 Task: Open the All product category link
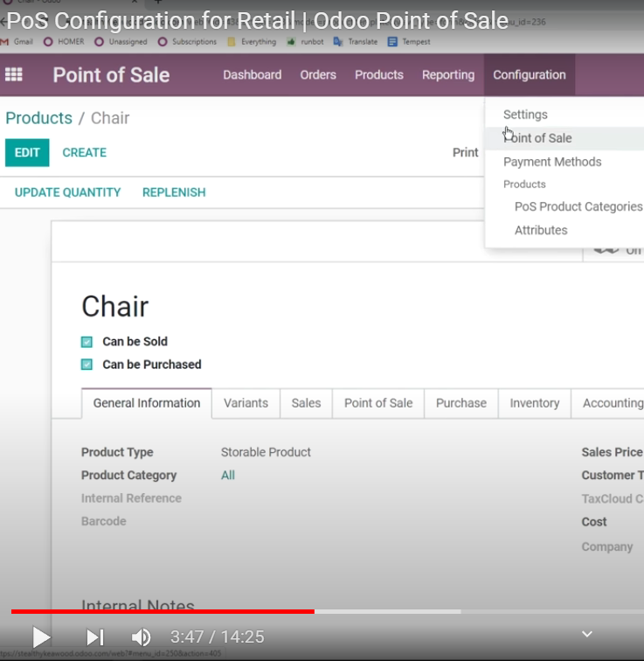point(228,476)
